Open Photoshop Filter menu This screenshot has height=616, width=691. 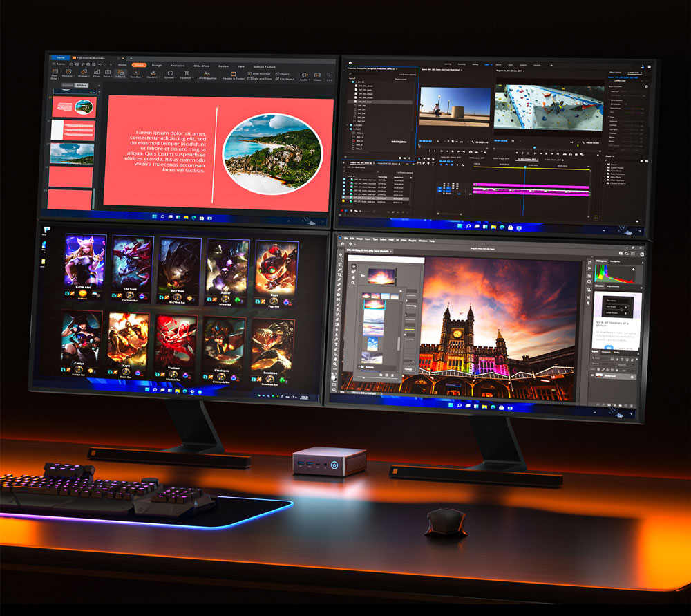(x=391, y=239)
